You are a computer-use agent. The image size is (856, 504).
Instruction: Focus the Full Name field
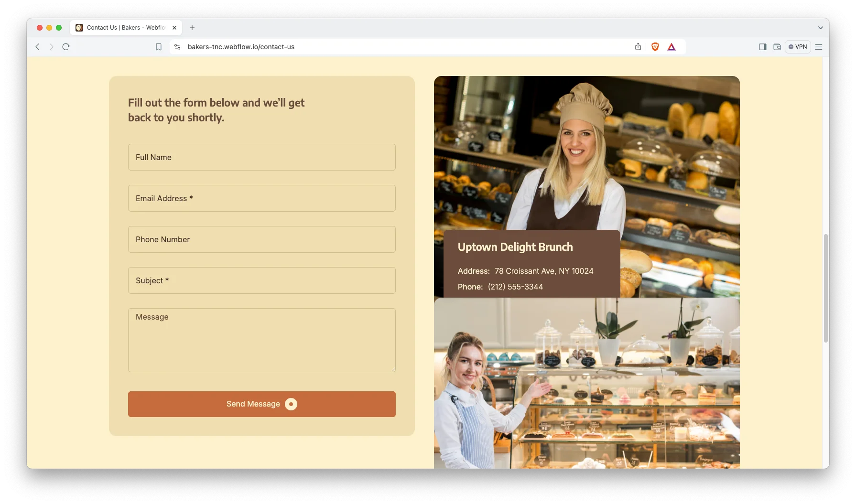coord(261,157)
